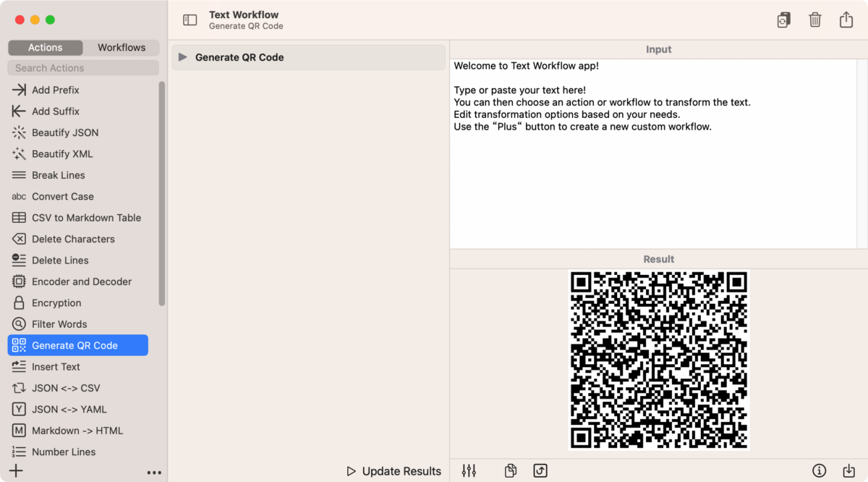This screenshot has width=868, height=482.
Task: Click the Encryption padlock icon
Action: (x=19, y=303)
